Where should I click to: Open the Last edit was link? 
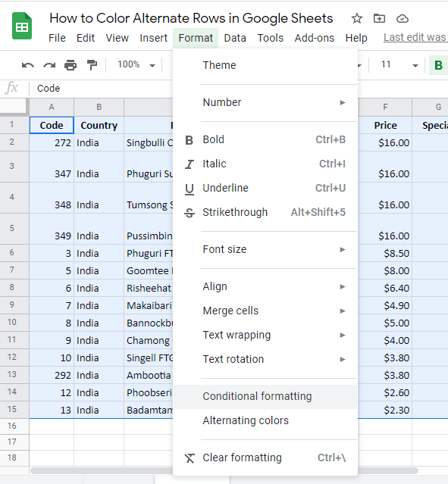(415, 37)
